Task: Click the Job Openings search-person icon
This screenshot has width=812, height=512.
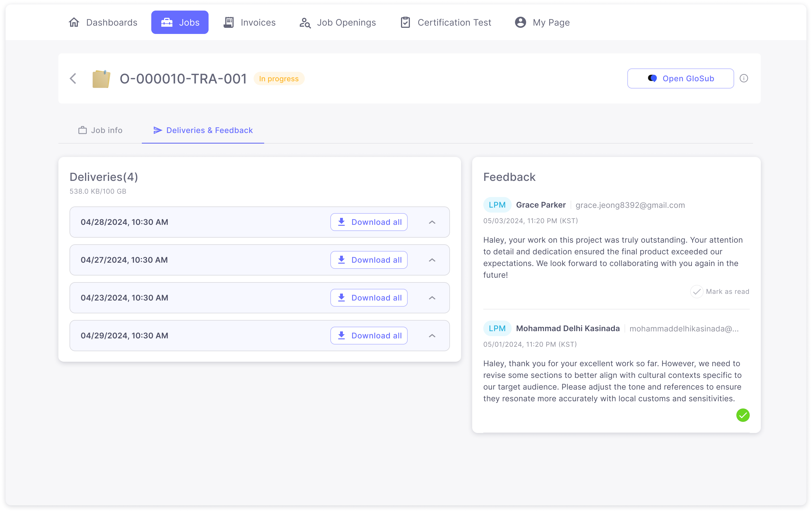Action: coord(305,23)
